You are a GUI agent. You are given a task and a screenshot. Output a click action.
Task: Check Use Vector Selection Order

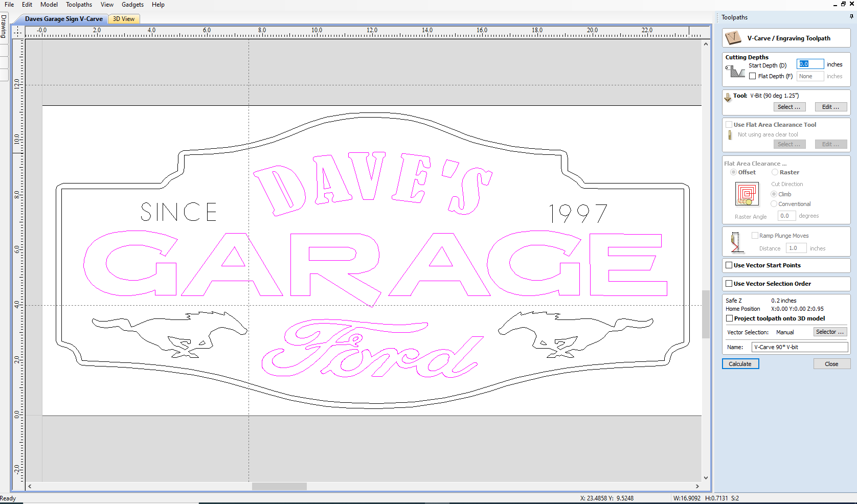click(x=729, y=284)
